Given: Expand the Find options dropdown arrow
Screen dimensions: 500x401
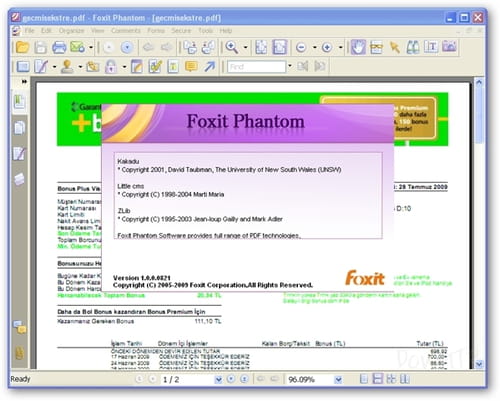Looking at the screenshot, I should point(290,66).
